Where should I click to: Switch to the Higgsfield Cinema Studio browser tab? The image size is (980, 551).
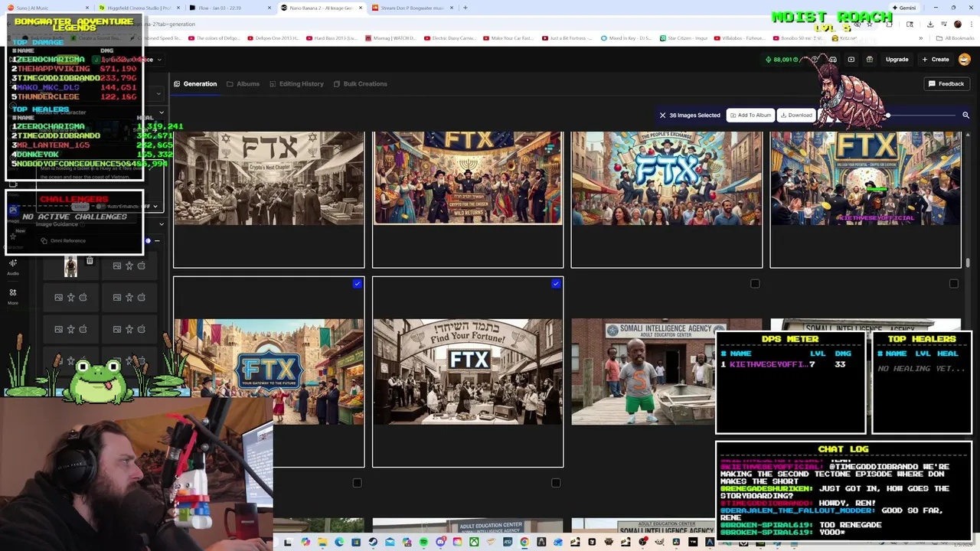[x=140, y=8]
